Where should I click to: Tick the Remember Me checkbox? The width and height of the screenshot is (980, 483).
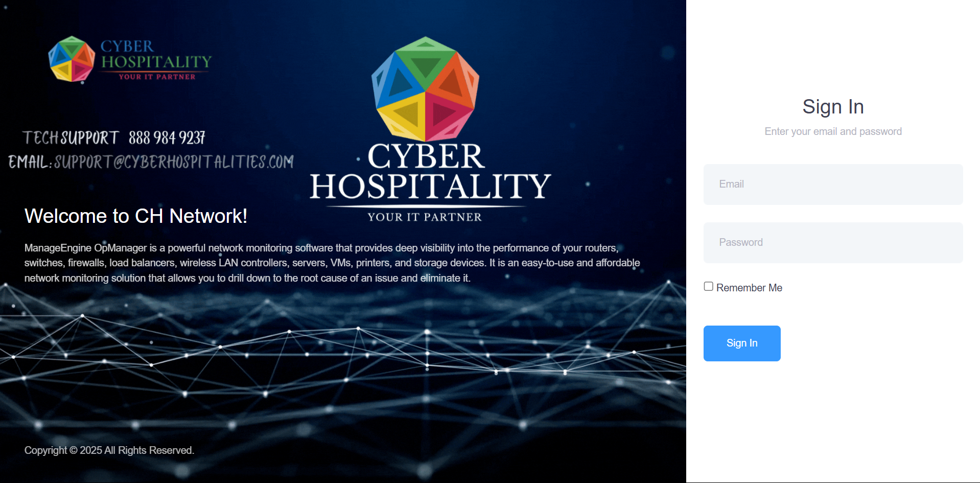click(x=709, y=286)
